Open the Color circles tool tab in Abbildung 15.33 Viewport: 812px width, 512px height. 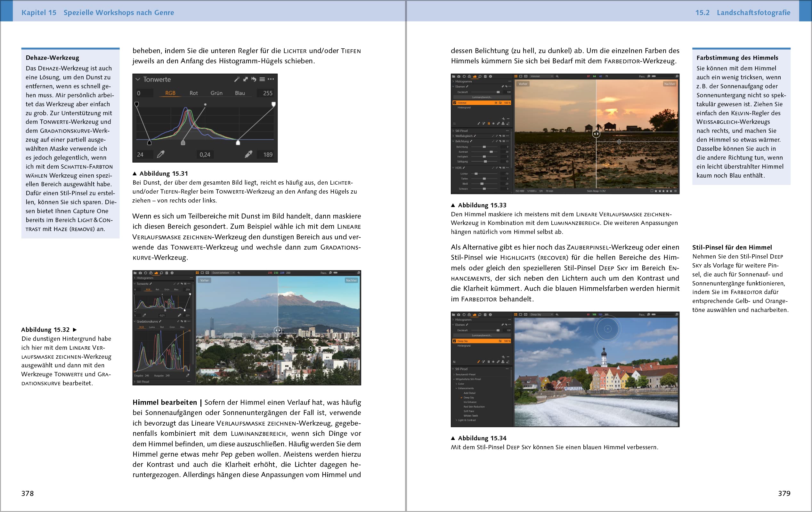tap(469, 76)
